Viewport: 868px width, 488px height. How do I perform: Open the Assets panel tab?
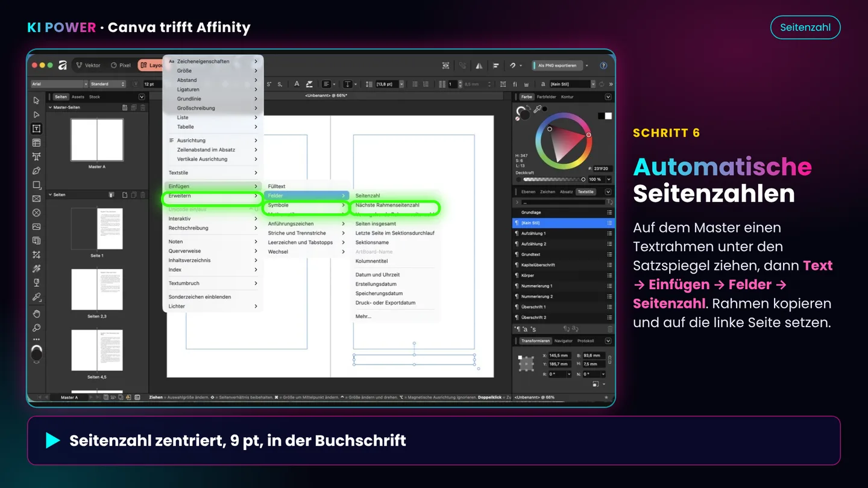(78, 97)
